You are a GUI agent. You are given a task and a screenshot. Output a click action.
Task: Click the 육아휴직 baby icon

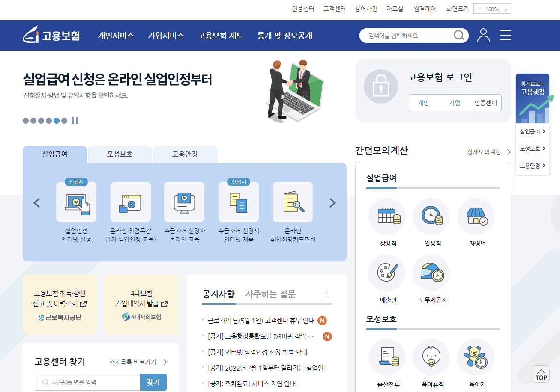tap(431, 357)
